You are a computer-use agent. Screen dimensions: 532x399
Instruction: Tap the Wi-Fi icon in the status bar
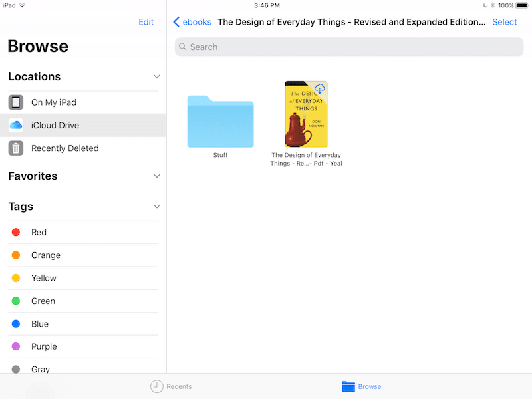point(22,5)
